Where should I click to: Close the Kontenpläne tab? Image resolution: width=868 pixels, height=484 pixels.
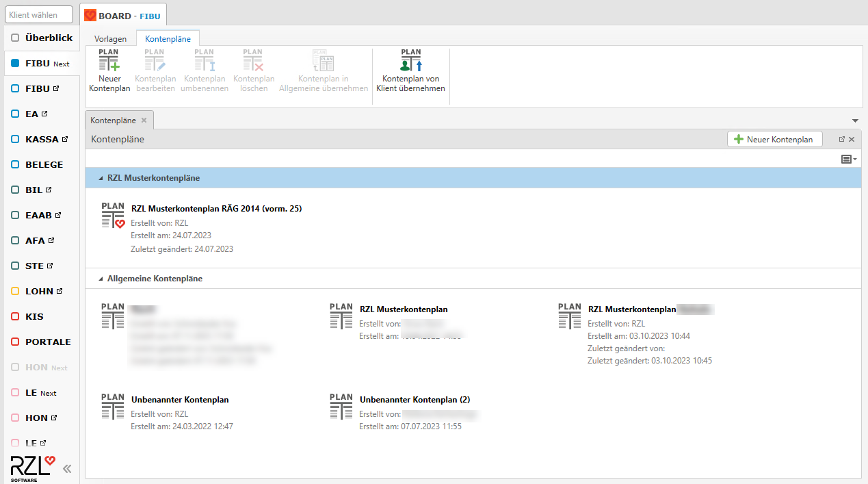[144, 120]
